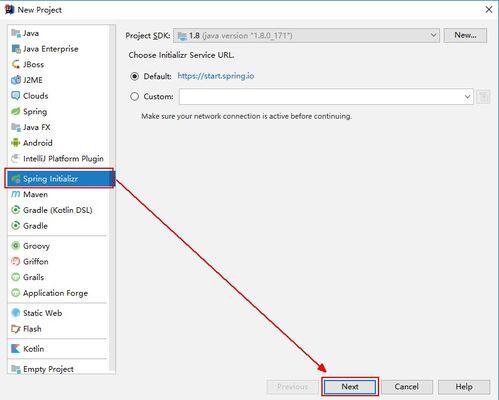Choose Java Enterprise project type
The width and height of the screenshot is (499, 400).
coord(51,49)
